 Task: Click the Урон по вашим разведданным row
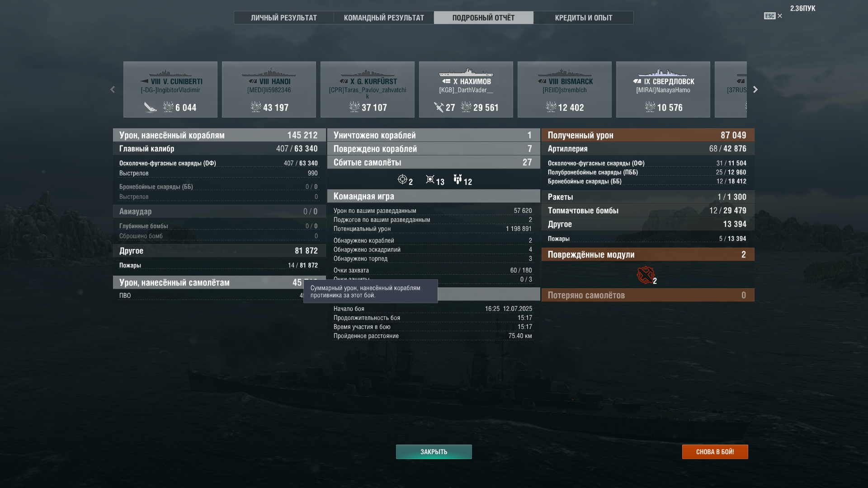click(433, 211)
